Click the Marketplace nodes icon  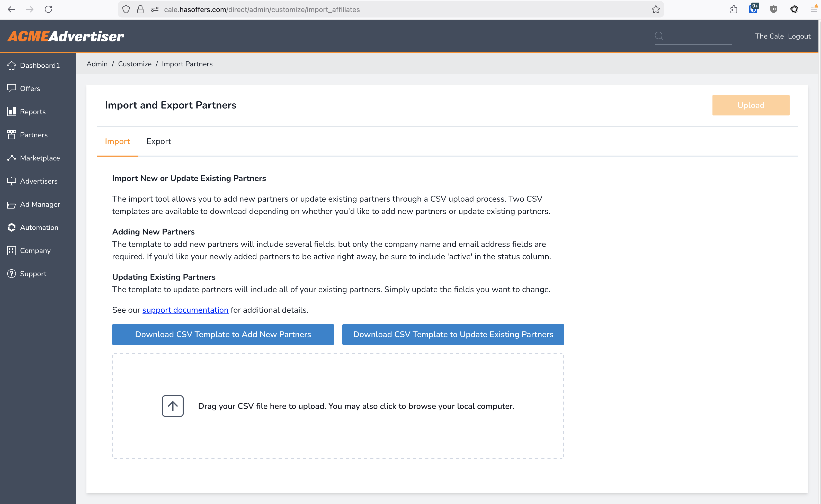[x=11, y=158]
